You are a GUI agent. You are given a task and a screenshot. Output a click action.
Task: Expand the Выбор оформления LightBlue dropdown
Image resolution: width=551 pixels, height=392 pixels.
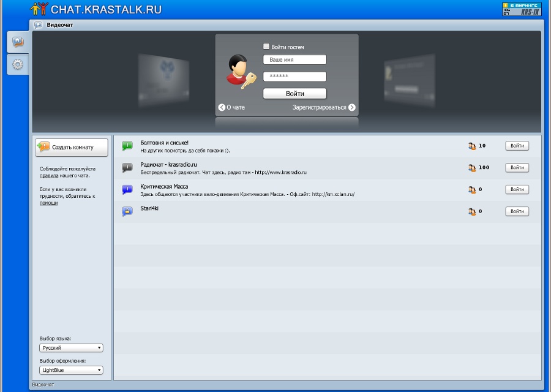point(72,370)
